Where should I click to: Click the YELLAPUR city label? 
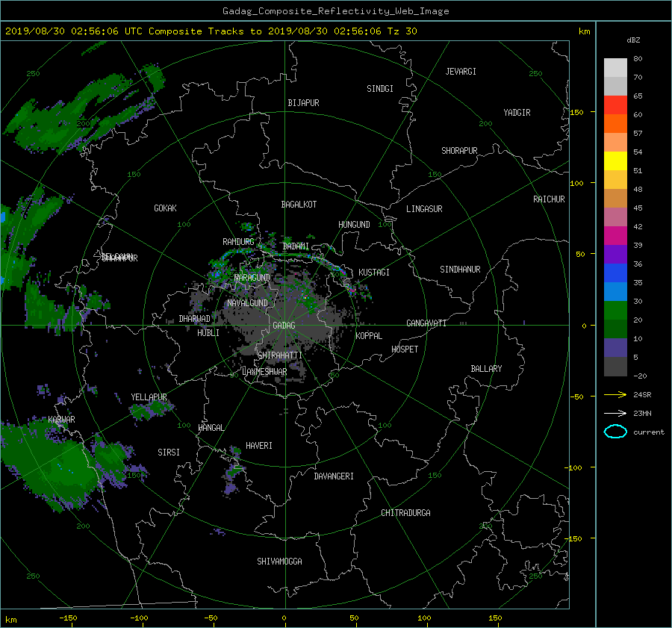[x=149, y=397]
